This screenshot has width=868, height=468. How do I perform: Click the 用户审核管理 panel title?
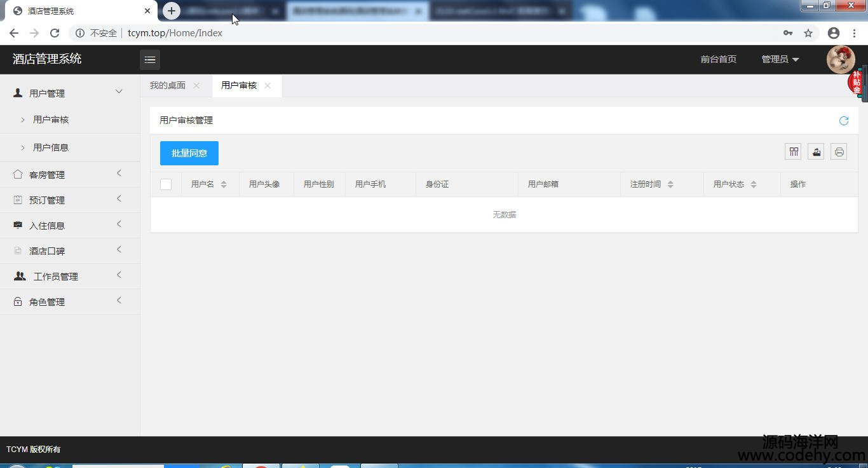point(186,120)
